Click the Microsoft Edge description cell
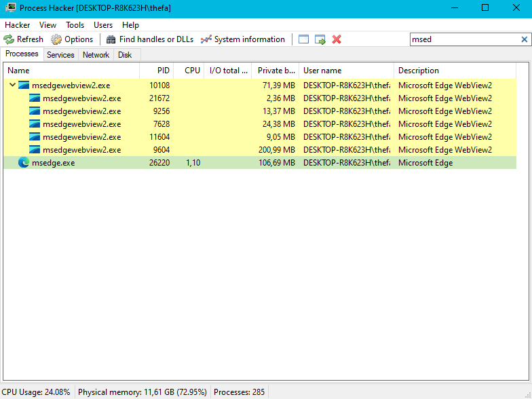 tap(425, 163)
